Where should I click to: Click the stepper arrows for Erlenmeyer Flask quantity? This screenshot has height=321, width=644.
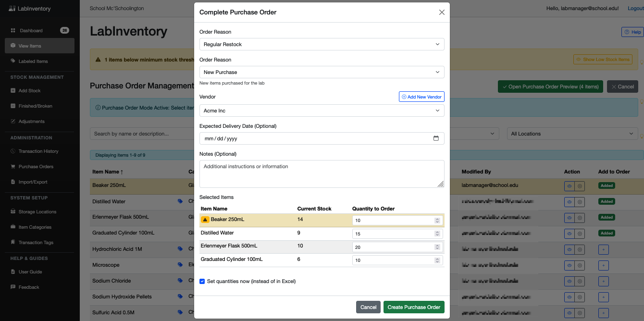(437, 247)
